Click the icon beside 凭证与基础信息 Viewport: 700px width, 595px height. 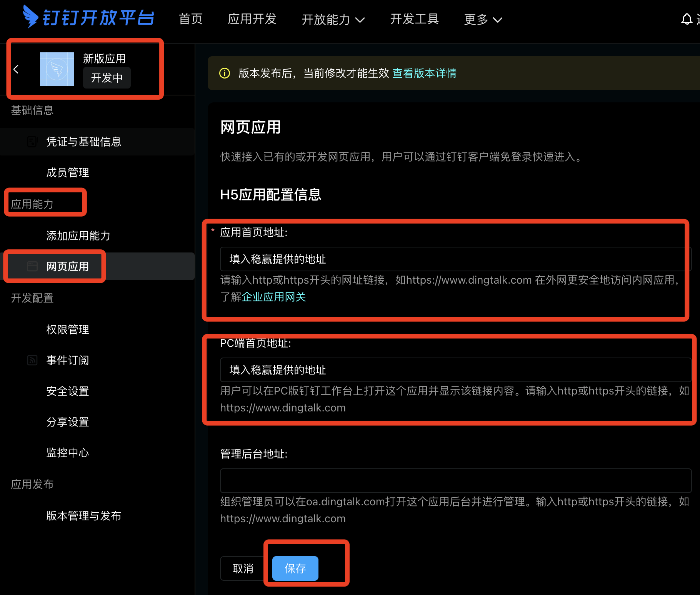tap(32, 142)
